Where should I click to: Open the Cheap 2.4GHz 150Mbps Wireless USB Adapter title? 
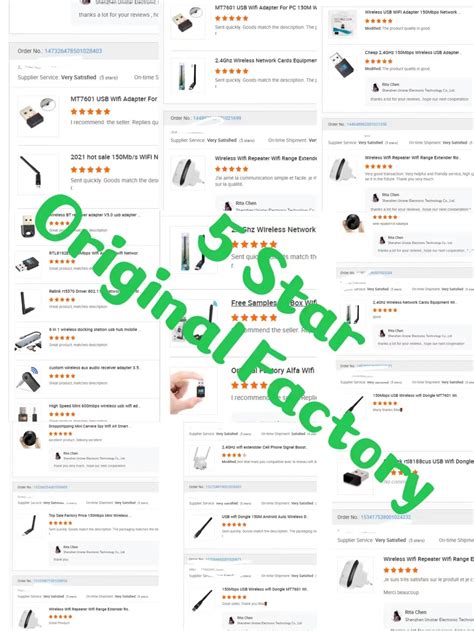(412, 52)
